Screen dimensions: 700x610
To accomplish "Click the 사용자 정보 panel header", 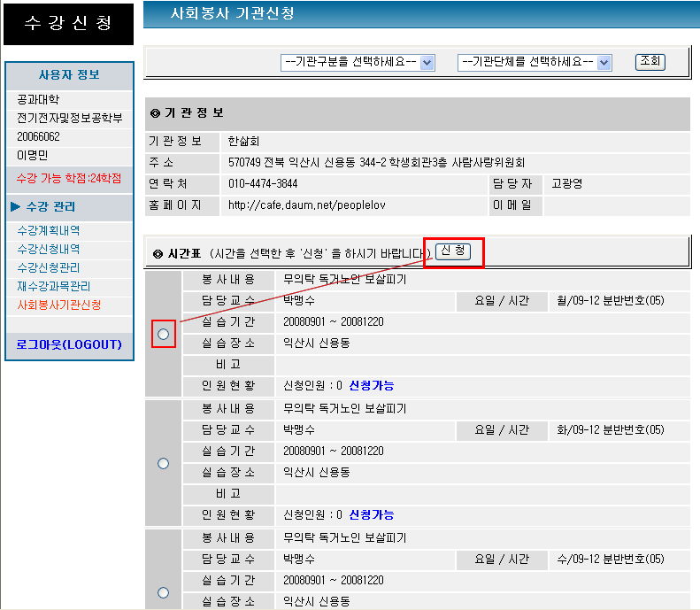I will point(69,74).
